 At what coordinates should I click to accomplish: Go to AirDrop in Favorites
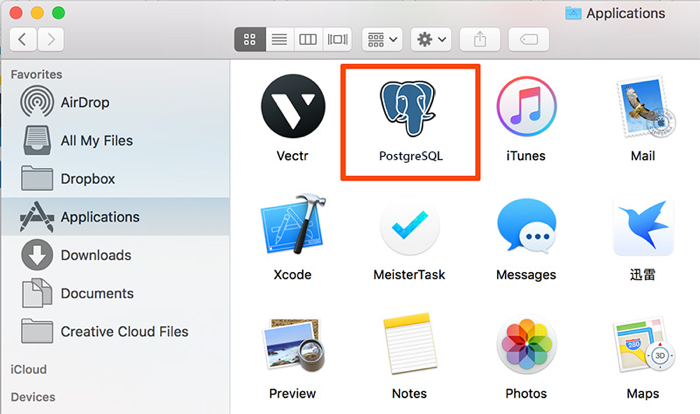(x=85, y=102)
